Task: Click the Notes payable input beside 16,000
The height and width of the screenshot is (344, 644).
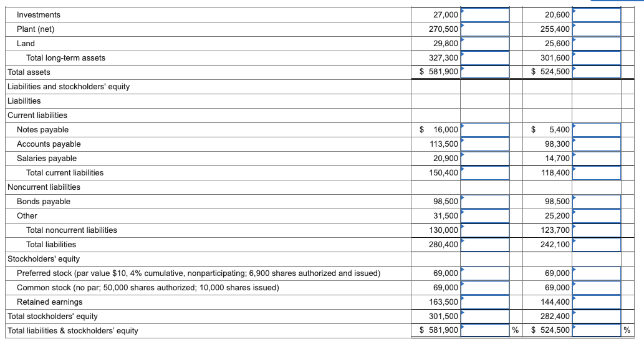Action: [485, 130]
